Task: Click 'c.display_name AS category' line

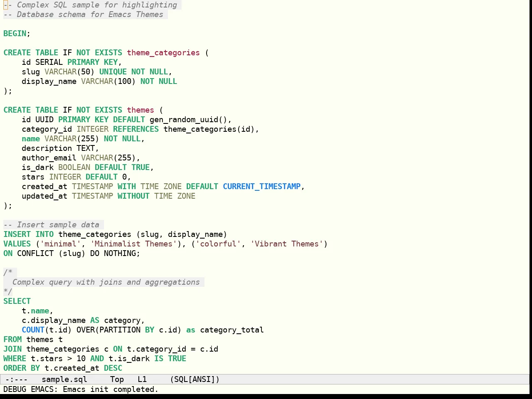Action: [x=83, y=320]
